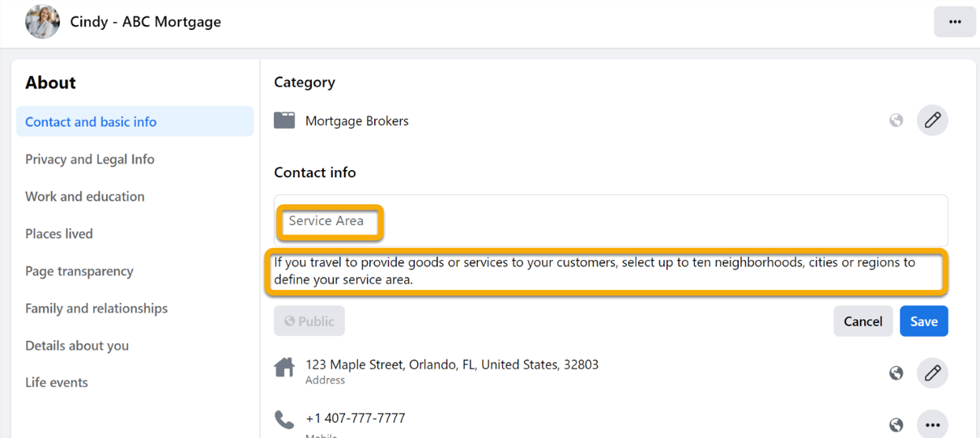This screenshot has width=980, height=438.
Task: Open more options for mobile number
Action: (932, 424)
